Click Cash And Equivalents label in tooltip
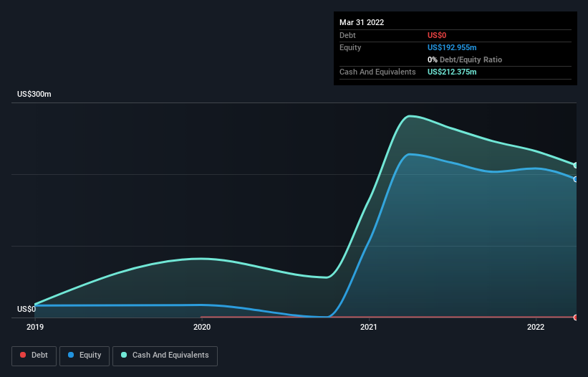The width and height of the screenshot is (588, 377). point(377,72)
